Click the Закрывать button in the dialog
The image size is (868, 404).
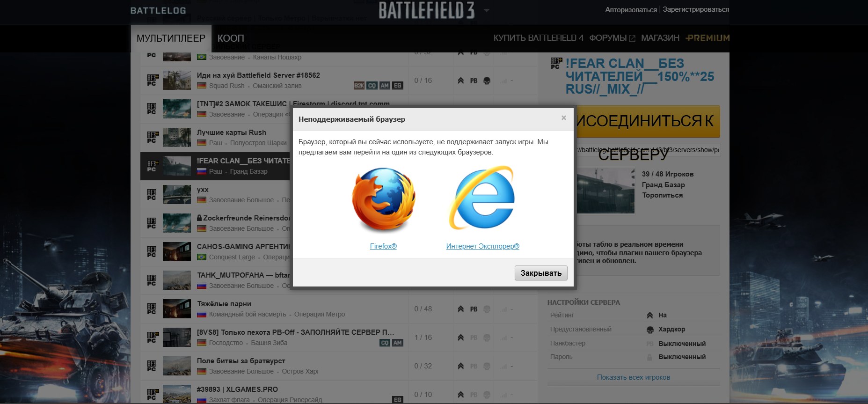pyautogui.click(x=541, y=273)
